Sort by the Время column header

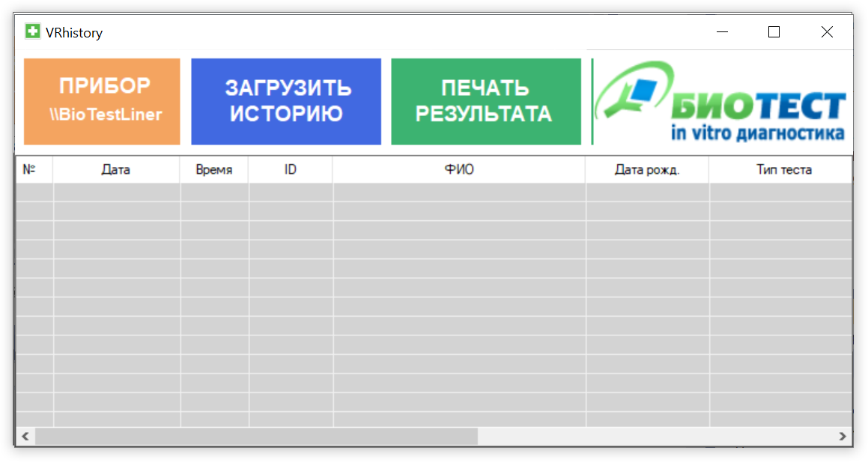214,169
